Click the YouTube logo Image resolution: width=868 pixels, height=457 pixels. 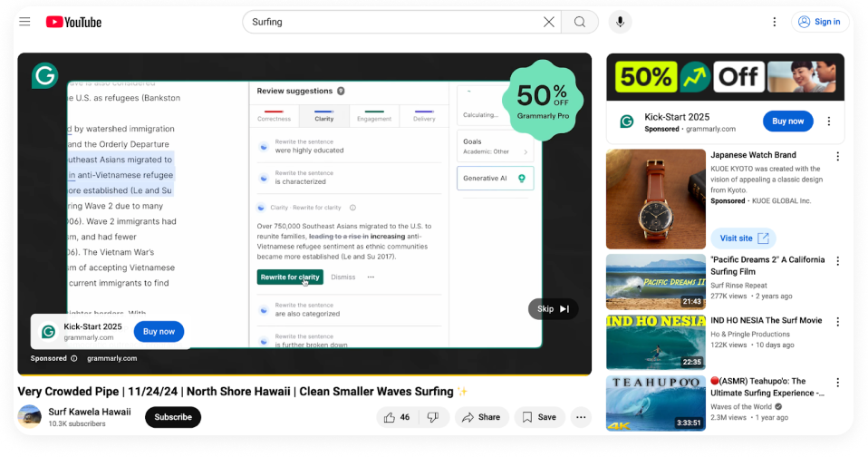point(73,22)
